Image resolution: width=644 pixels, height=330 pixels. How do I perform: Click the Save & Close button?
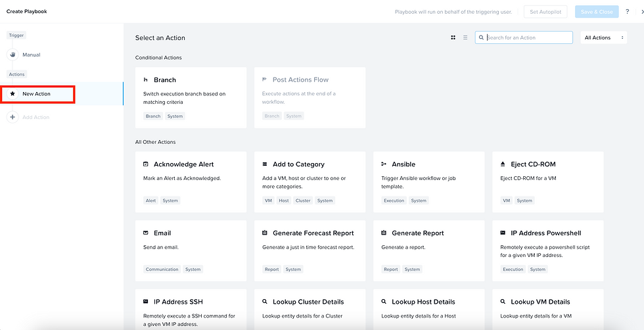pos(597,12)
